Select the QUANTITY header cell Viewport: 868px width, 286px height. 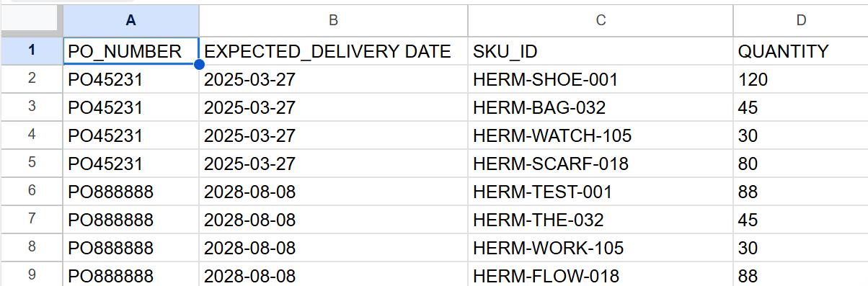click(800, 50)
